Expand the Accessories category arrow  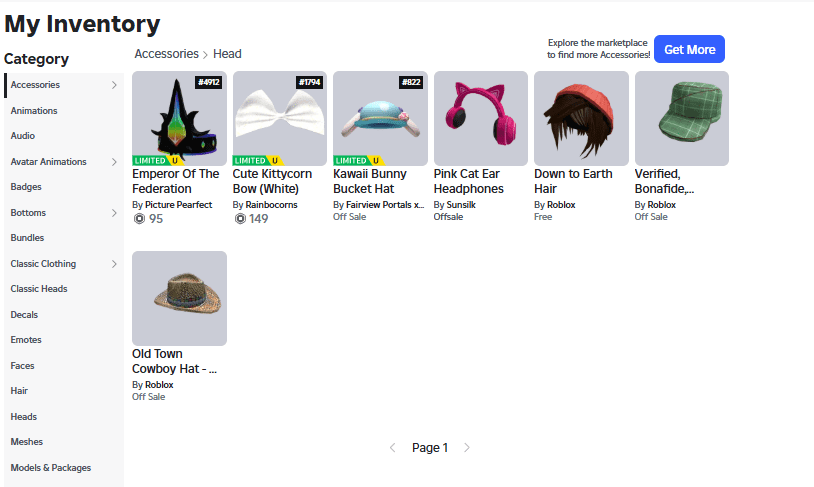pyautogui.click(x=114, y=85)
